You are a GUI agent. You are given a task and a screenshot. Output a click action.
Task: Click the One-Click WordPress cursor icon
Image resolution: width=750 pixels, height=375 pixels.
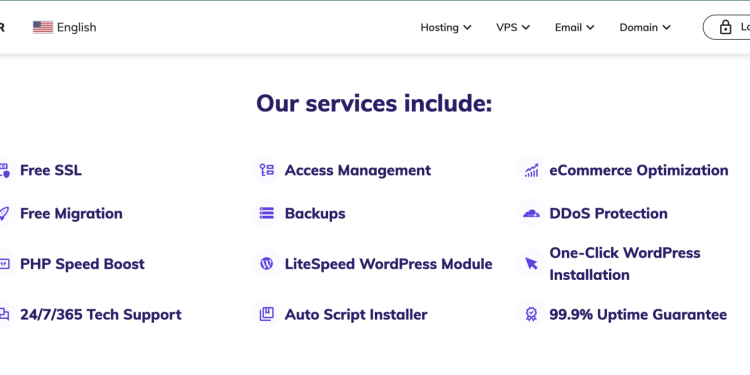pos(531,264)
